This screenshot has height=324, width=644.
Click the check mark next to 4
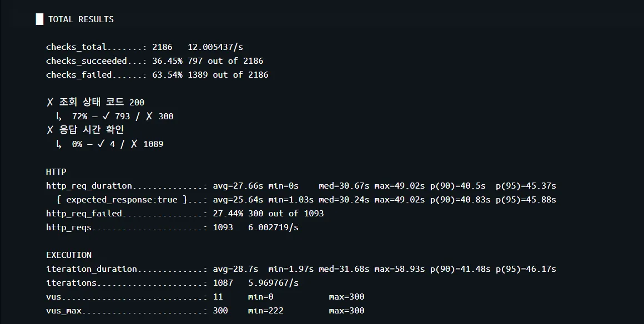tap(101, 144)
